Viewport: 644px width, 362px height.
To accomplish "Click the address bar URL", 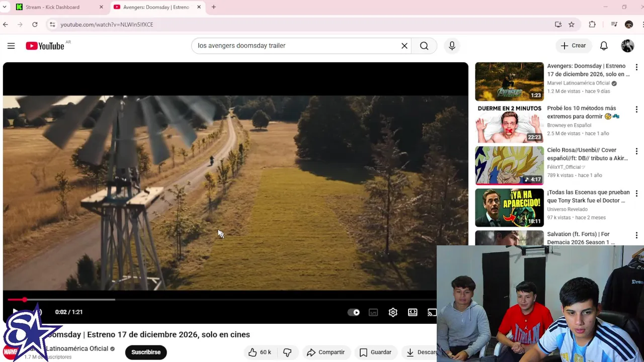I will click(107, 24).
